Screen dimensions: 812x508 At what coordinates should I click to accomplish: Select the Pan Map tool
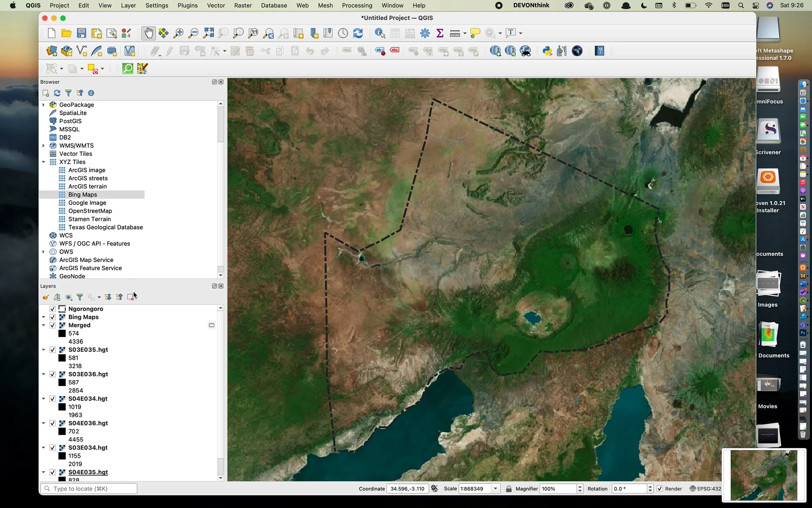[148, 33]
